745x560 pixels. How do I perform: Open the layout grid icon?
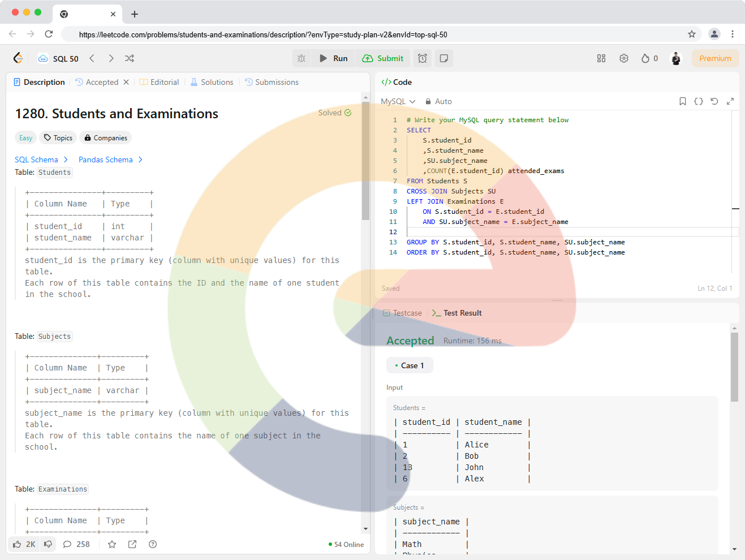601,58
